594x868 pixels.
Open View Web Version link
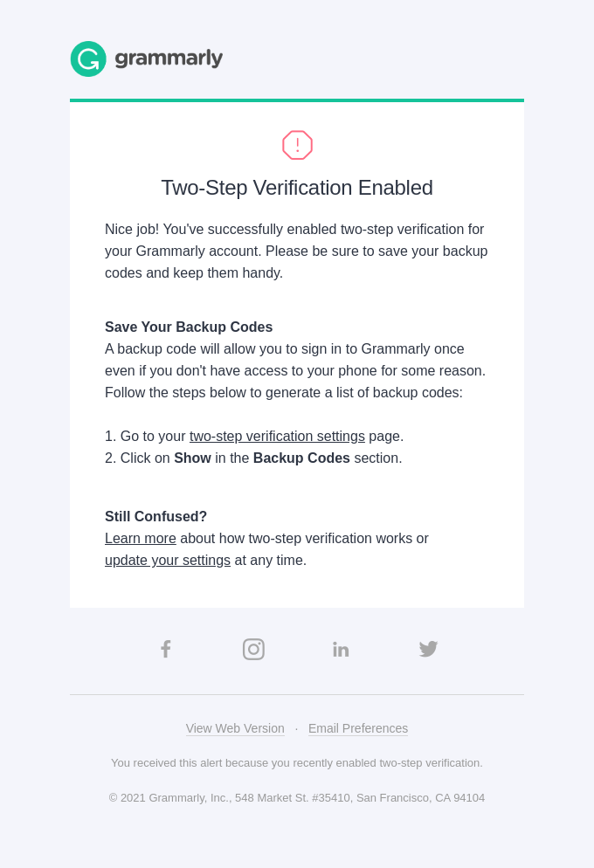(235, 728)
